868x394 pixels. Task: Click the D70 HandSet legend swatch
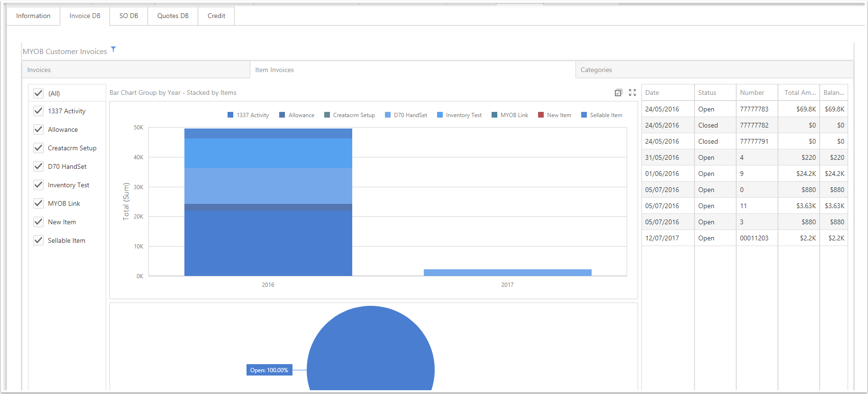click(388, 115)
